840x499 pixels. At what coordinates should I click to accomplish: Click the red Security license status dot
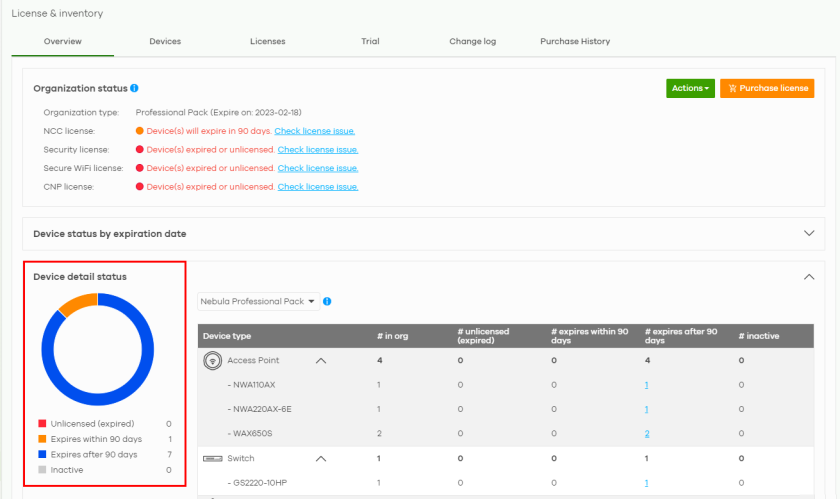[x=140, y=150]
